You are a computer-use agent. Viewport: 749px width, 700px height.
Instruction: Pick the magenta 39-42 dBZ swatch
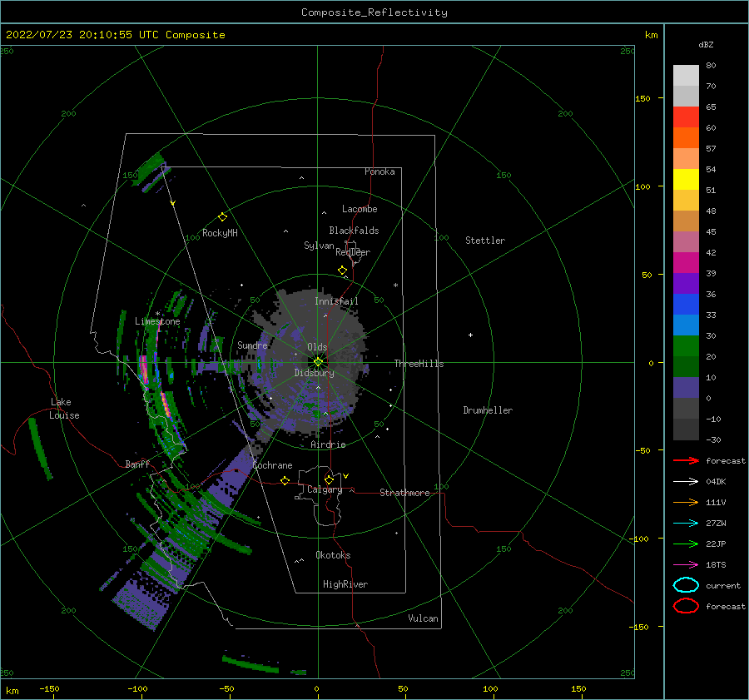coord(686,262)
